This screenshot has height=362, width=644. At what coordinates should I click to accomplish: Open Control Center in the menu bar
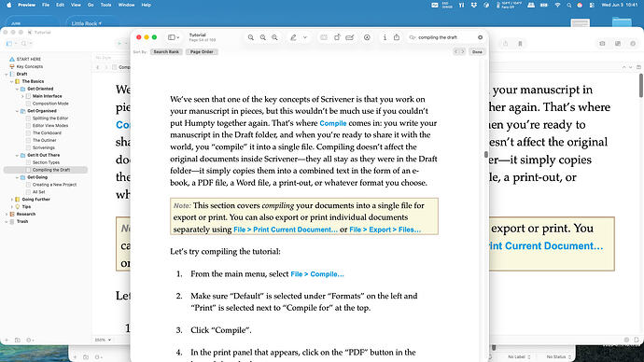[592, 5]
